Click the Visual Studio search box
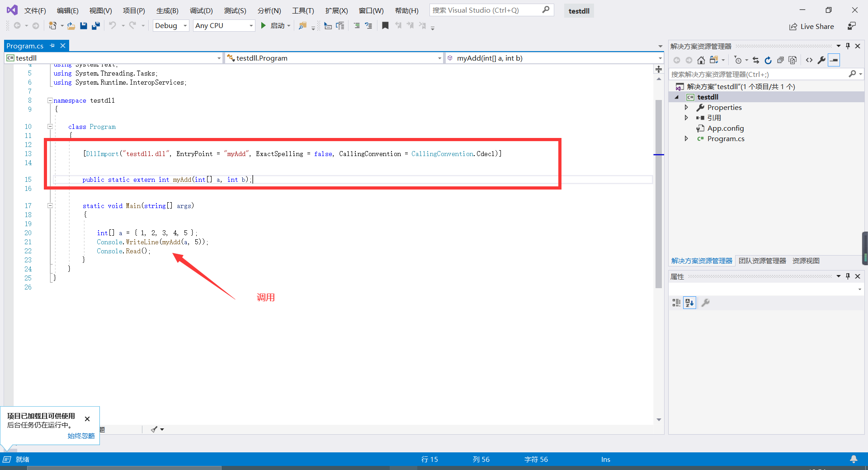This screenshot has width=868, height=470. click(x=491, y=10)
